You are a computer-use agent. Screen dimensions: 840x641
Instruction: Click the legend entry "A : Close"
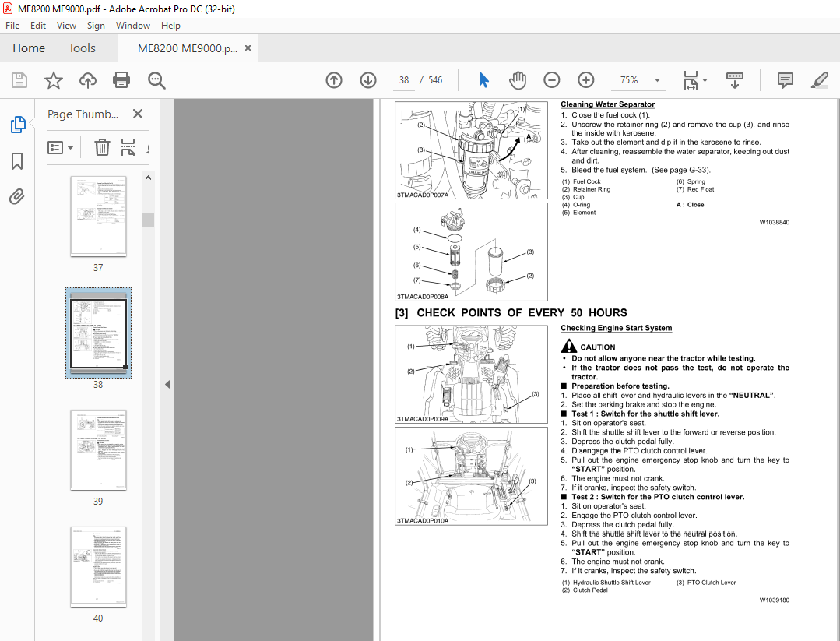(690, 205)
